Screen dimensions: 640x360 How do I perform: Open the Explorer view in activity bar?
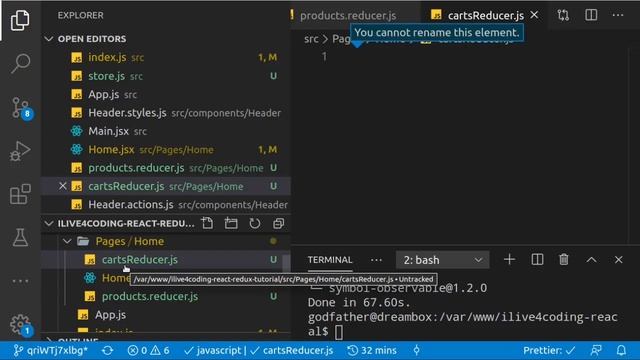pos(20,20)
